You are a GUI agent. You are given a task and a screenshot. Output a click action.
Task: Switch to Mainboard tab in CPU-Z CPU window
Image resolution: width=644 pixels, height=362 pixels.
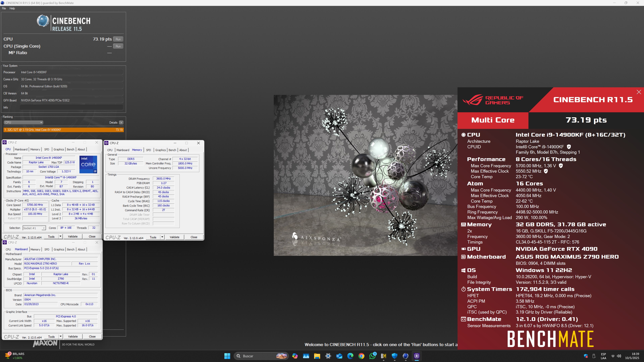pos(21,149)
